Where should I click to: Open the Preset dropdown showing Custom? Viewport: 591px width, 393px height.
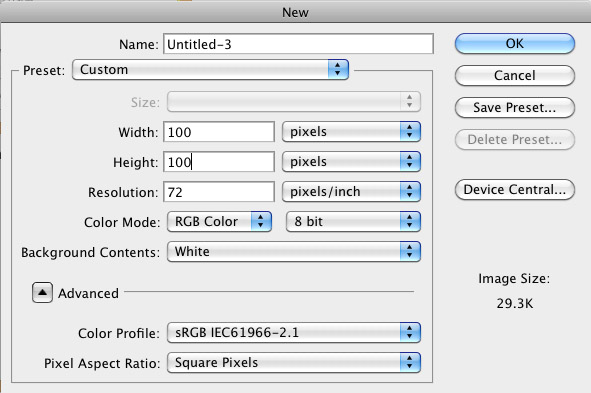[210, 70]
